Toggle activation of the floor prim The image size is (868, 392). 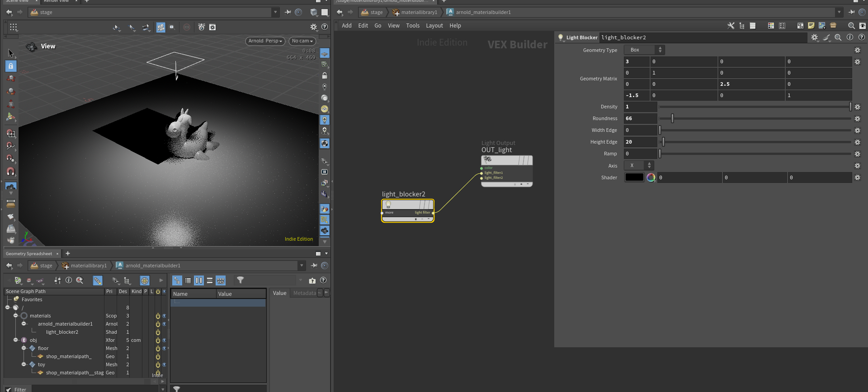pos(158,348)
